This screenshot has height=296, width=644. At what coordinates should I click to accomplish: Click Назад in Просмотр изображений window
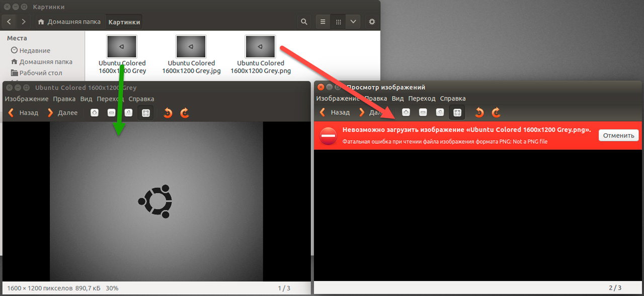pos(335,113)
